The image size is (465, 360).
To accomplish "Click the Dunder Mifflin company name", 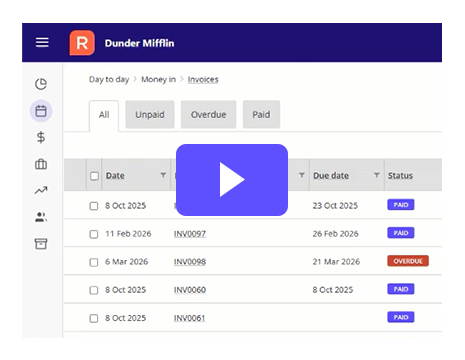I will click(x=139, y=43).
